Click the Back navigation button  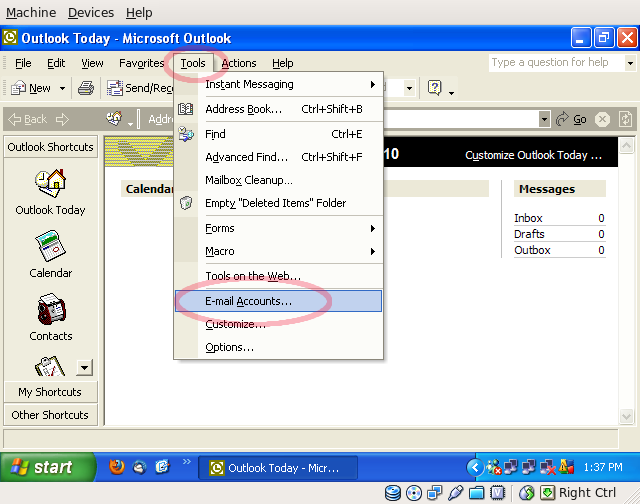point(28,120)
